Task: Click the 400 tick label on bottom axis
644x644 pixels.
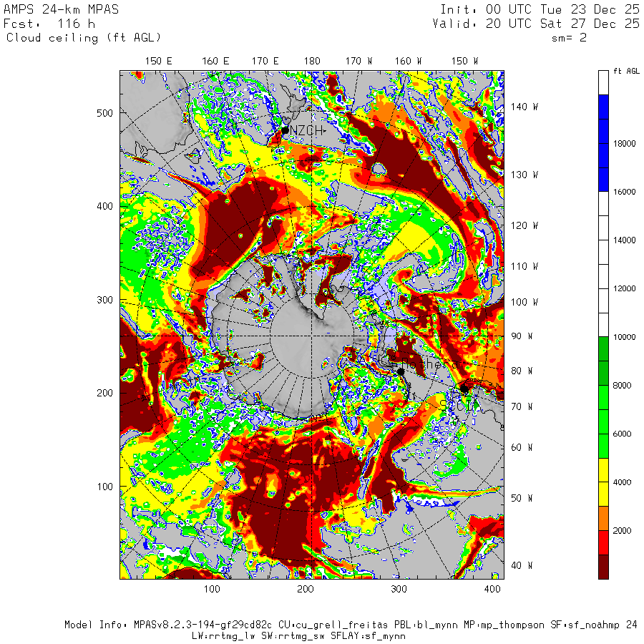Action: point(492,589)
